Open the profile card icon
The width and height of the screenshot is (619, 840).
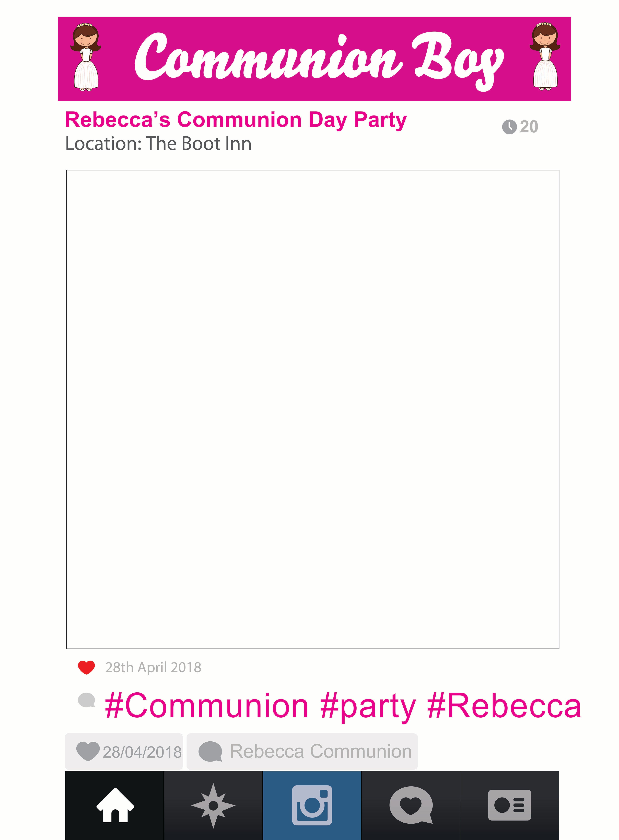510,805
